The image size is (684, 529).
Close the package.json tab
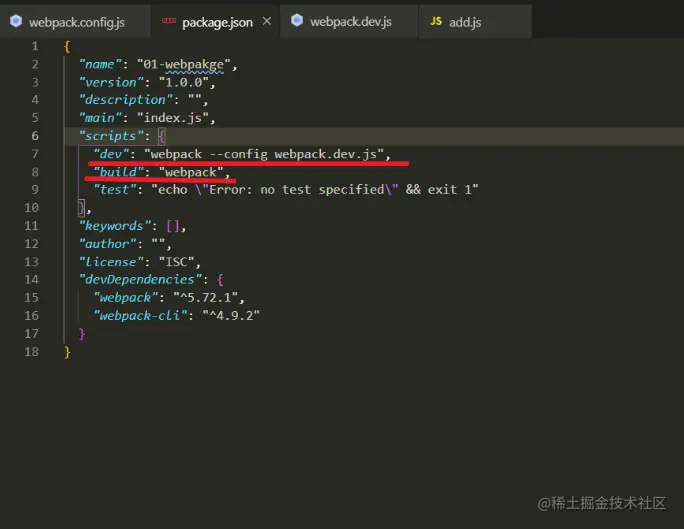[267, 21]
